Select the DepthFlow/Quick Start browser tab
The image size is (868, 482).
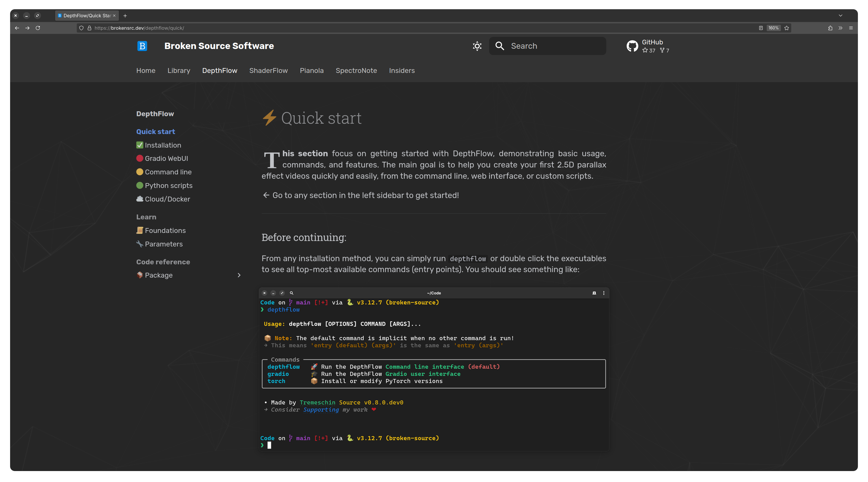87,16
